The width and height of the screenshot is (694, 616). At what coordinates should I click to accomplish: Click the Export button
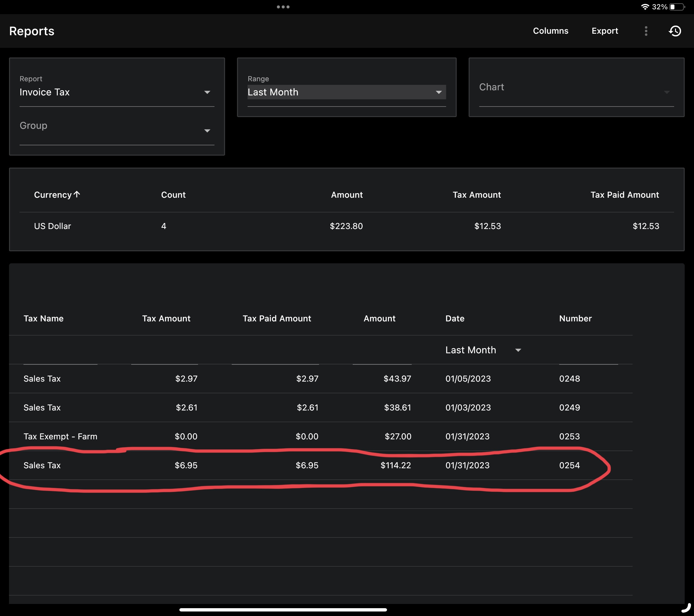click(x=605, y=31)
